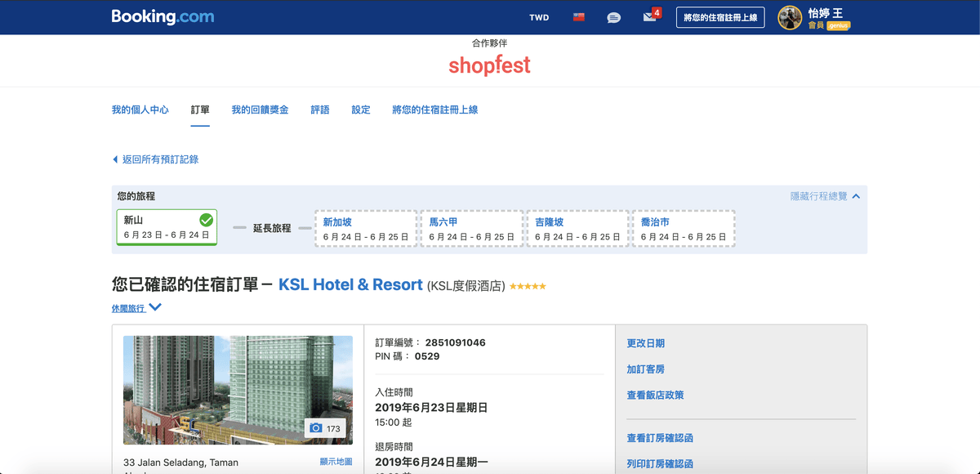
Task: Click the PIN code 0529
Action: (427, 356)
